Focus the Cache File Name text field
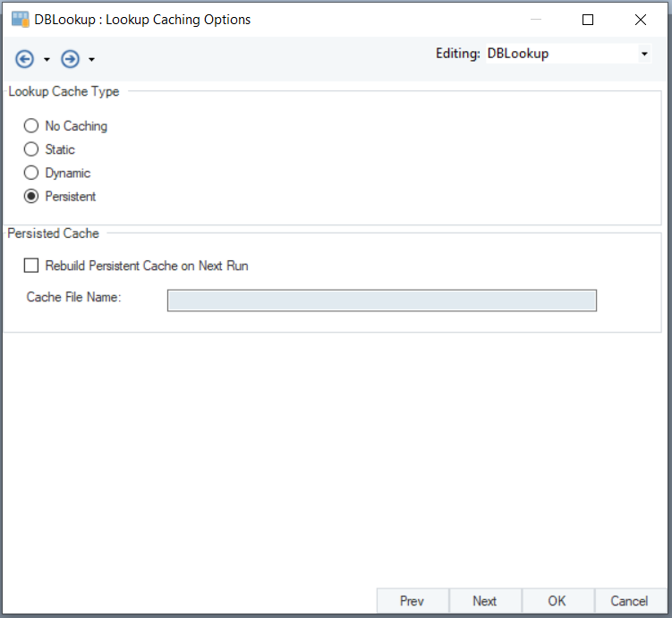Image resolution: width=672 pixels, height=618 pixels. 381,301
